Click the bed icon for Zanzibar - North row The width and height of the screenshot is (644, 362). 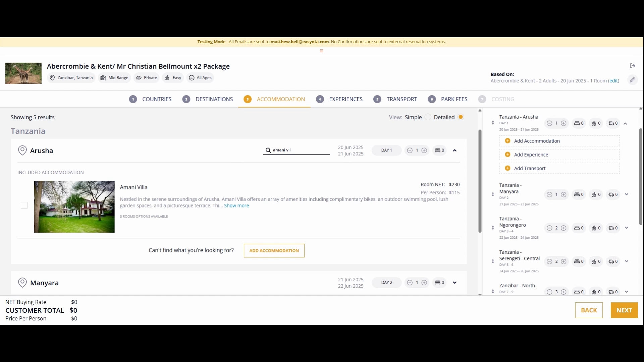[577, 292]
